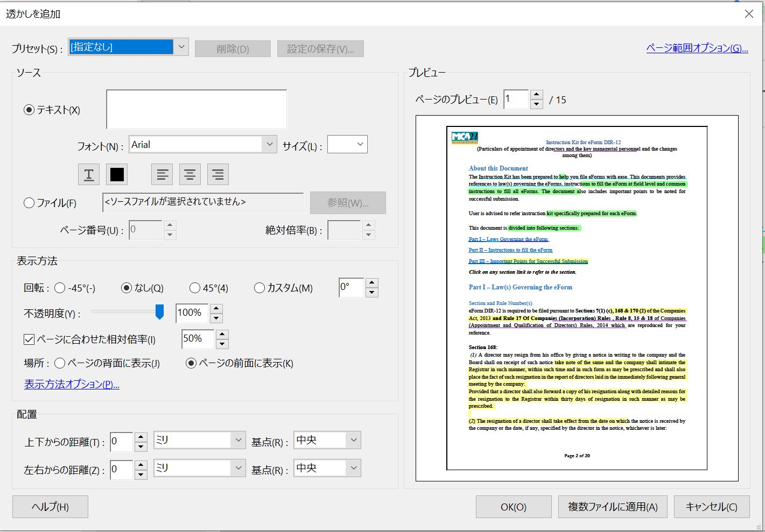
Task: Select the center align icon
Action: point(190,174)
